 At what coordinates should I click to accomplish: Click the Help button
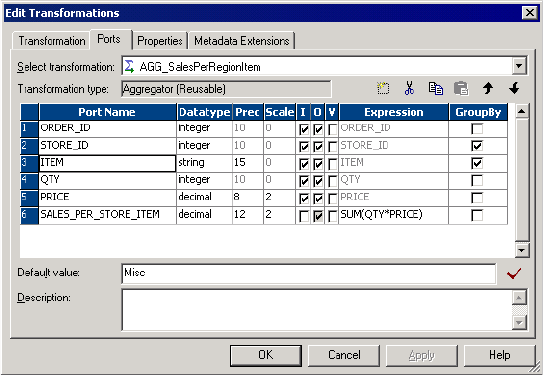[x=499, y=355]
